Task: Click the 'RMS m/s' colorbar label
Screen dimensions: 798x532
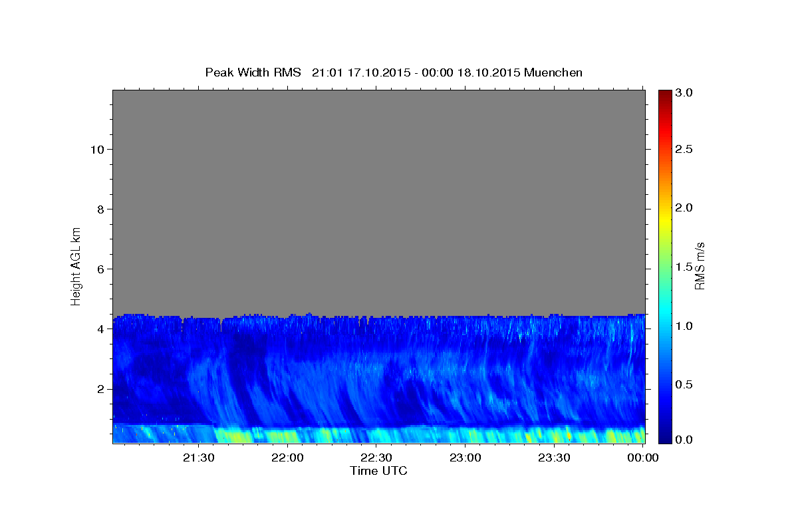Action: point(699,265)
